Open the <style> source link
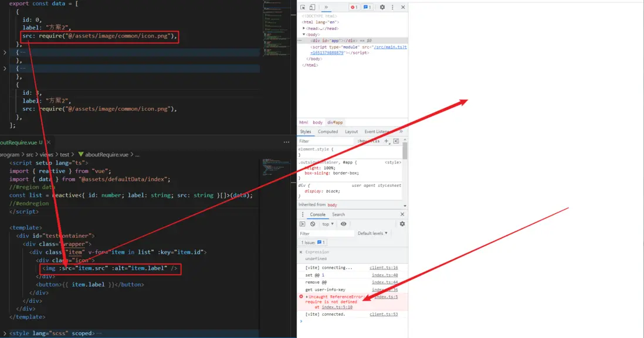The width and height of the screenshot is (644, 338). [x=392, y=162]
